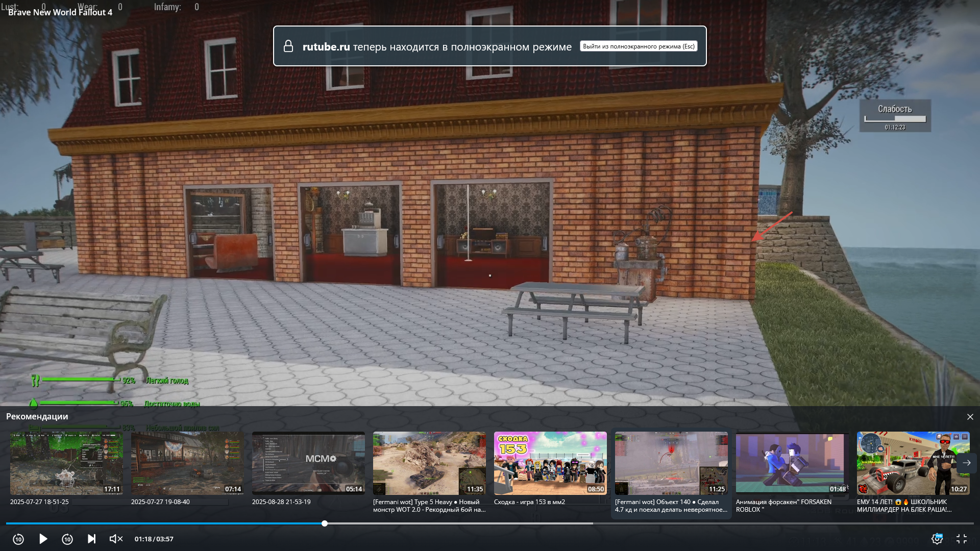The height and width of the screenshot is (551, 980).
Task: Click the playback progress scrubber handle
Action: [325, 523]
